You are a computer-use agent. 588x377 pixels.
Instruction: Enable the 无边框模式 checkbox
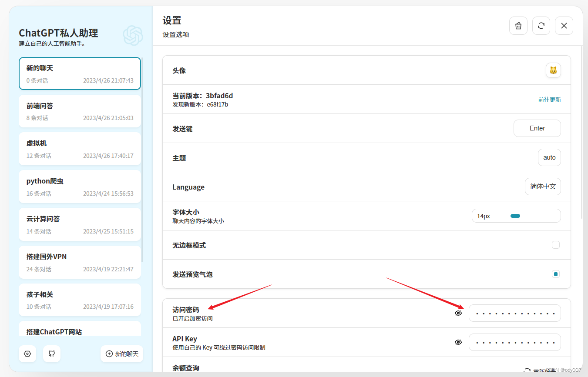(x=556, y=245)
